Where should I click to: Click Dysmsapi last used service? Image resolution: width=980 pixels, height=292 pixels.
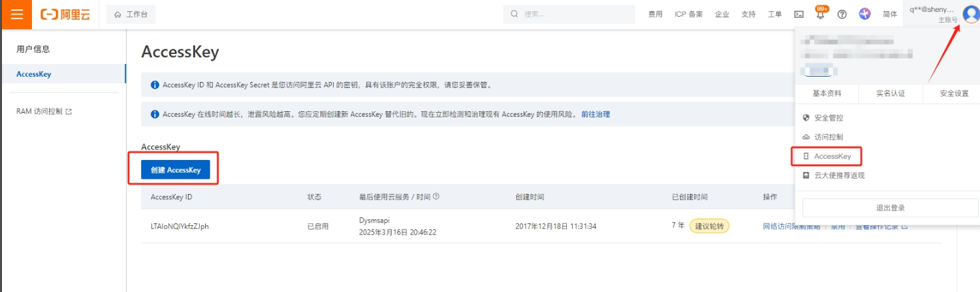(x=374, y=219)
